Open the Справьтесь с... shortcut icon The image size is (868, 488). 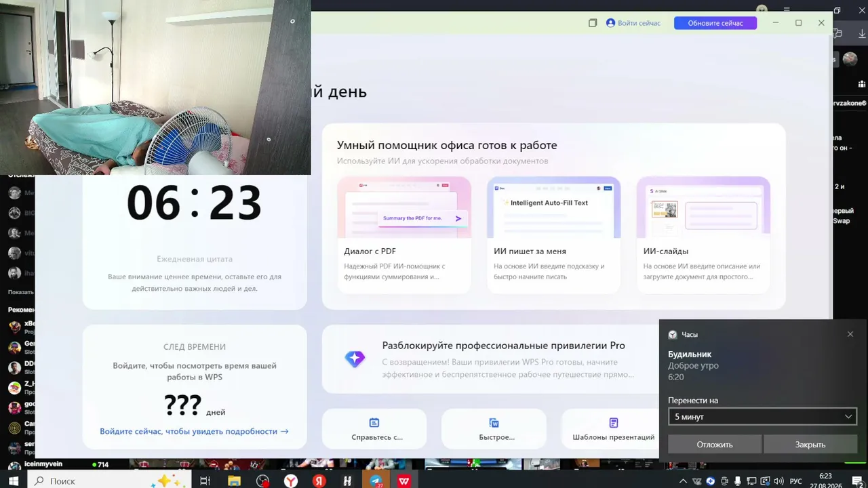click(374, 423)
